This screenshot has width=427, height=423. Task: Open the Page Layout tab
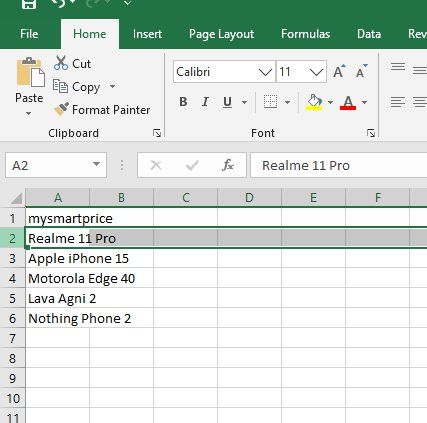pos(221,34)
